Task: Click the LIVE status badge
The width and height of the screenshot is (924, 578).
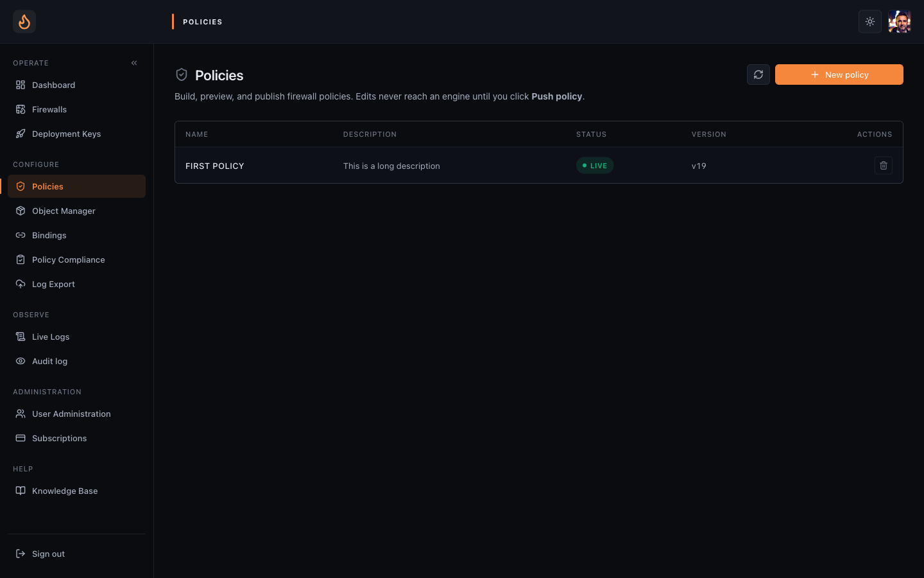Action: click(595, 166)
